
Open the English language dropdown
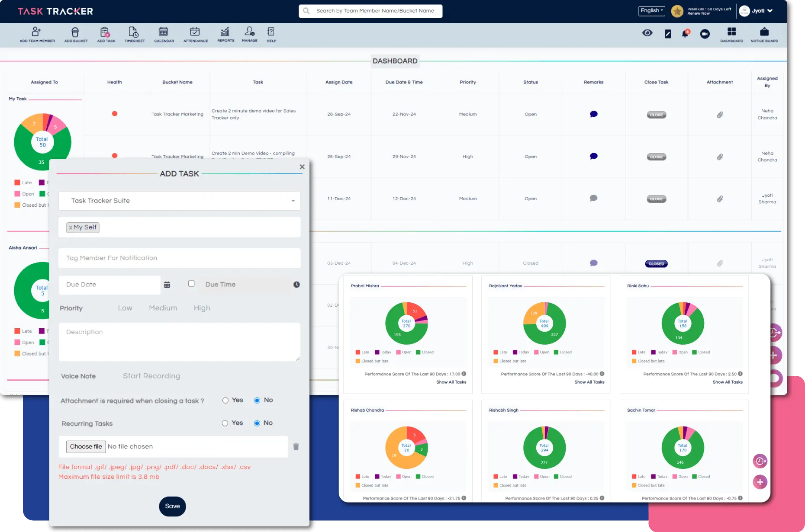(651, 11)
